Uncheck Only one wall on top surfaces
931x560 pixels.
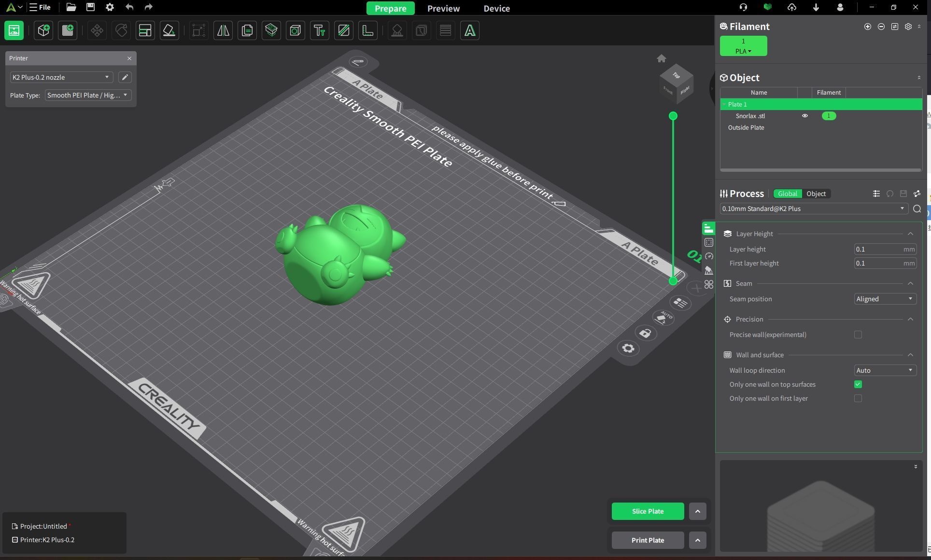(x=858, y=384)
